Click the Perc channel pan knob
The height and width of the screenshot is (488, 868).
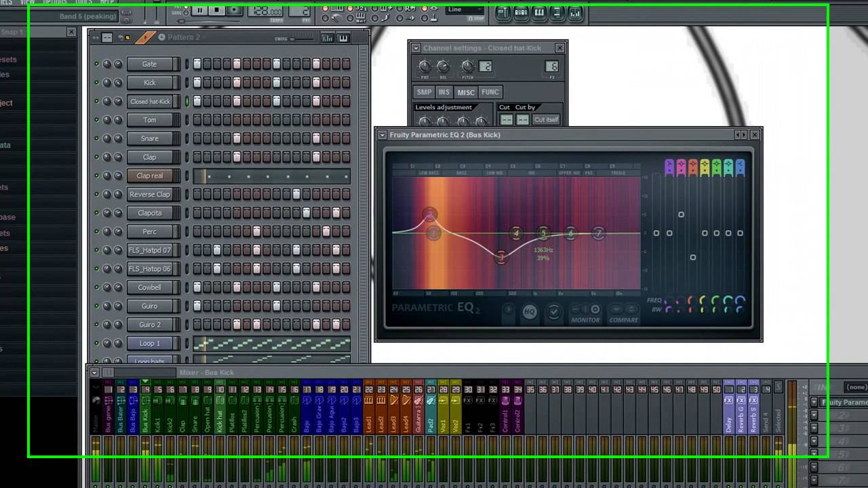pos(107,232)
